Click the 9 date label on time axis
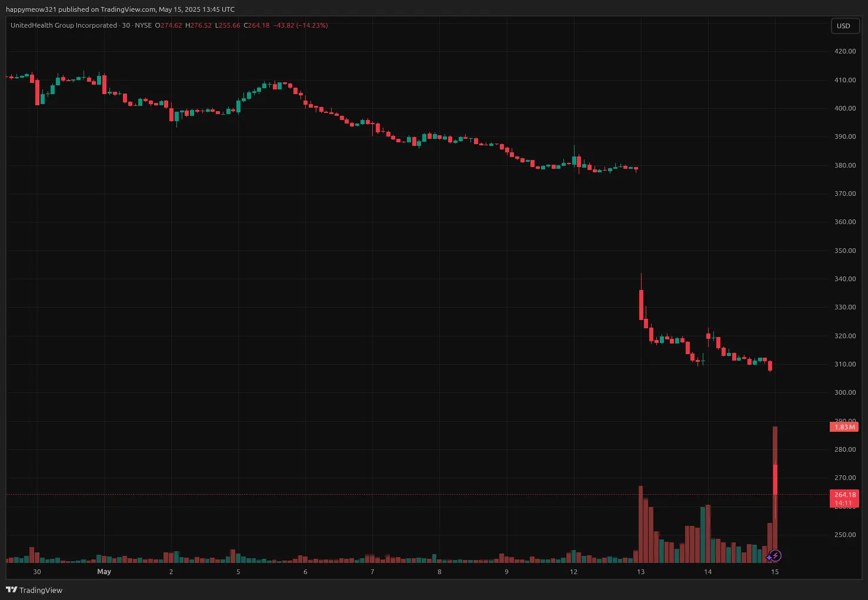 [506, 572]
